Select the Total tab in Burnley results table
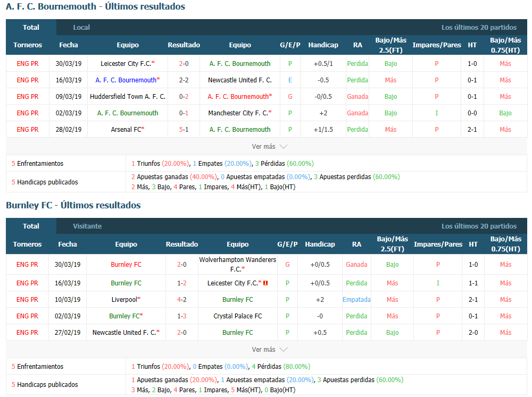The width and height of the screenshot is (532, 397). pyautogui.click(x=31, y=226)
